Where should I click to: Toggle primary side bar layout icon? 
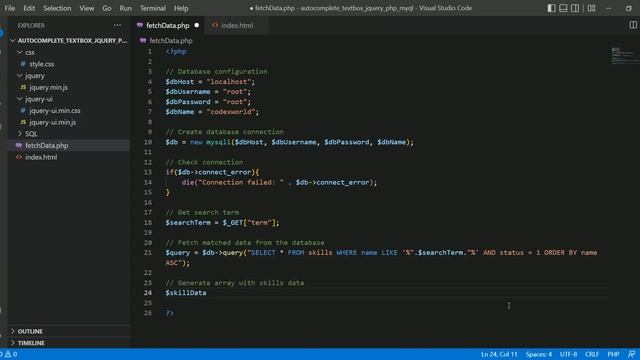tap(551, 8)
